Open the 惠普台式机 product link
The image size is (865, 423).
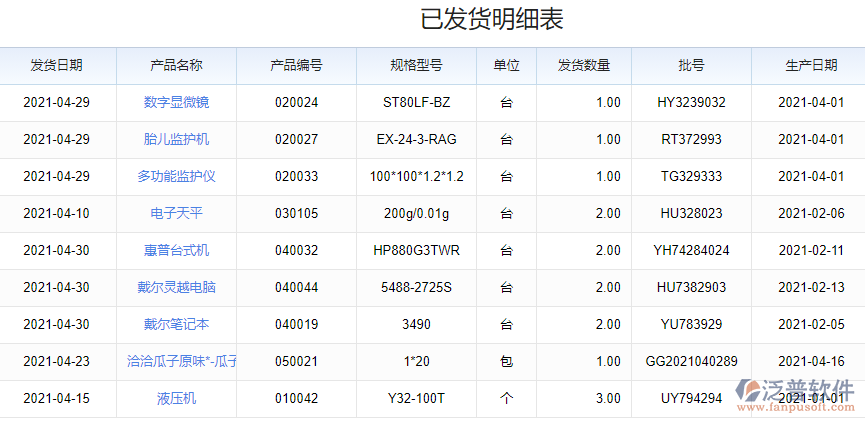177,250
